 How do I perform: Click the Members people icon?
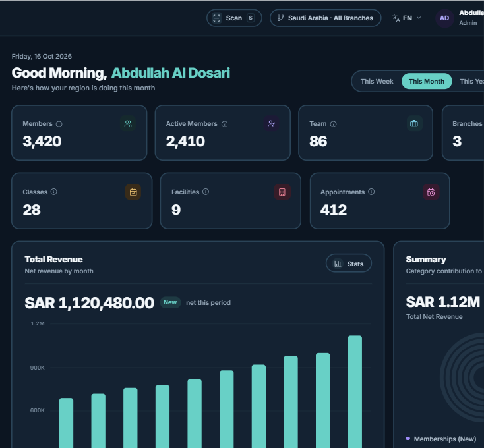point(128,124)
